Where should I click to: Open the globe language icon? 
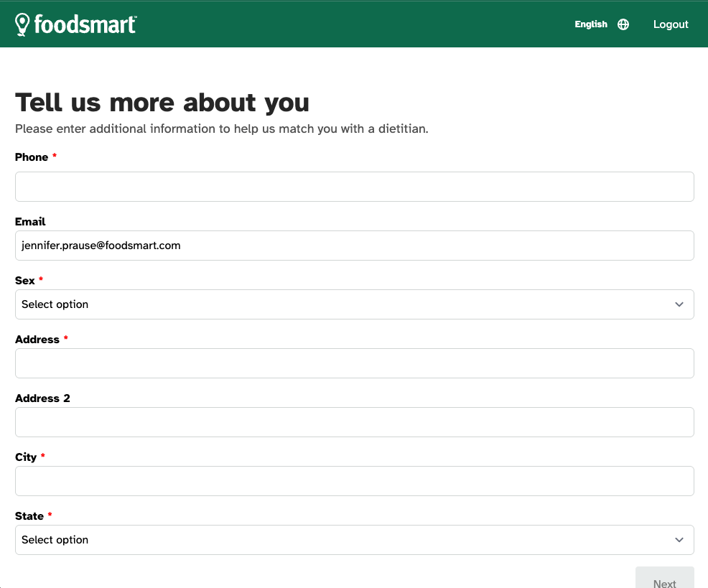623,24
